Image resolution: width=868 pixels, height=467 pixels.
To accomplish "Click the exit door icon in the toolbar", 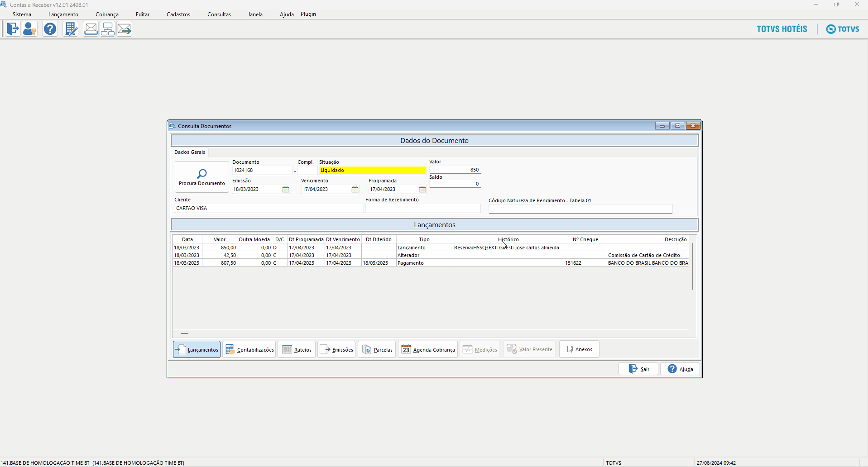I will point(13,29).
